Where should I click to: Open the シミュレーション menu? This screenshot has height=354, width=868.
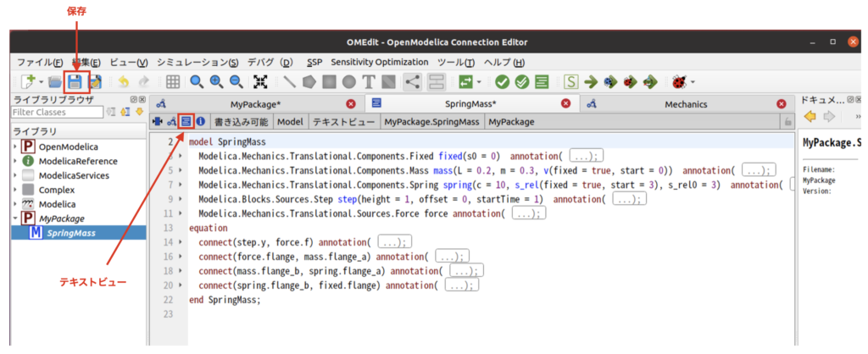198,62
